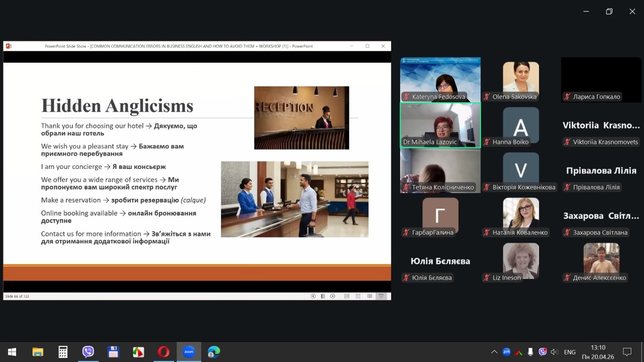Open the Windows notification center
Image resolution: width=644 pixels, height=362 pixels.
coord(627,352)
